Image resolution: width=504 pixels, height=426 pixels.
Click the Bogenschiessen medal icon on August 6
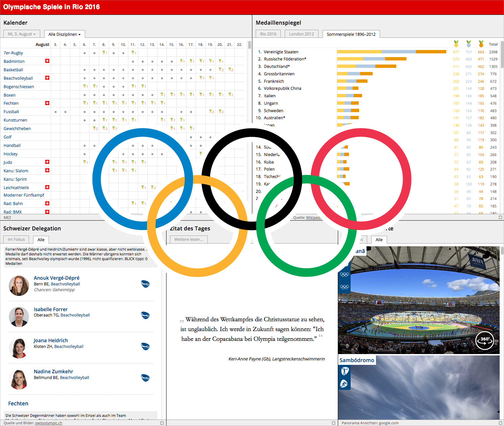pos(85,86)
